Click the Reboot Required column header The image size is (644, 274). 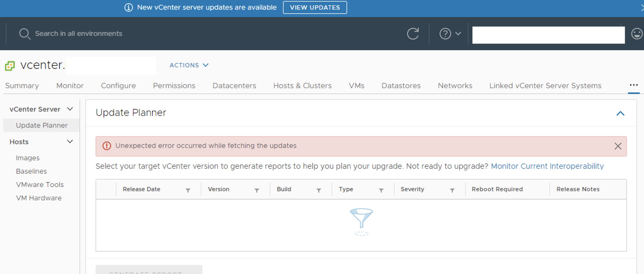[x=497, y=189]
